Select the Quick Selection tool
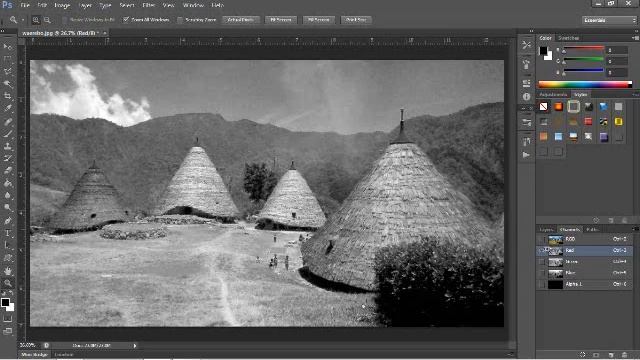 (7, 84)
